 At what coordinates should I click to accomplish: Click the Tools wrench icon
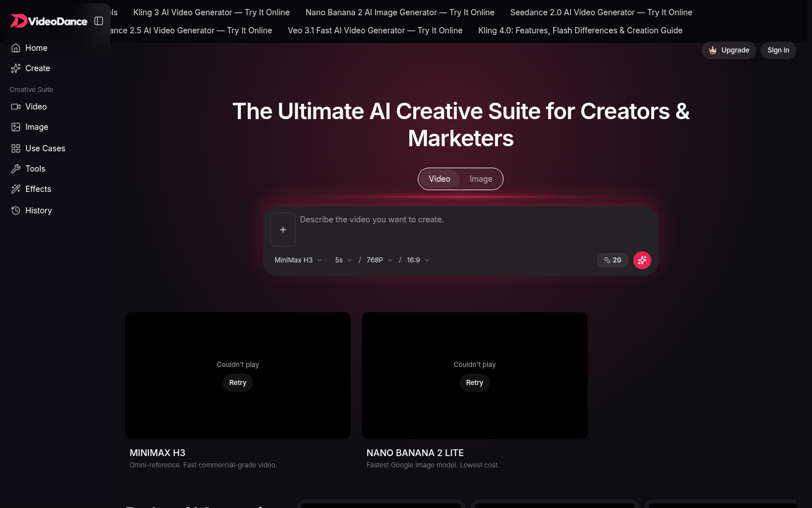coord(16,169)
